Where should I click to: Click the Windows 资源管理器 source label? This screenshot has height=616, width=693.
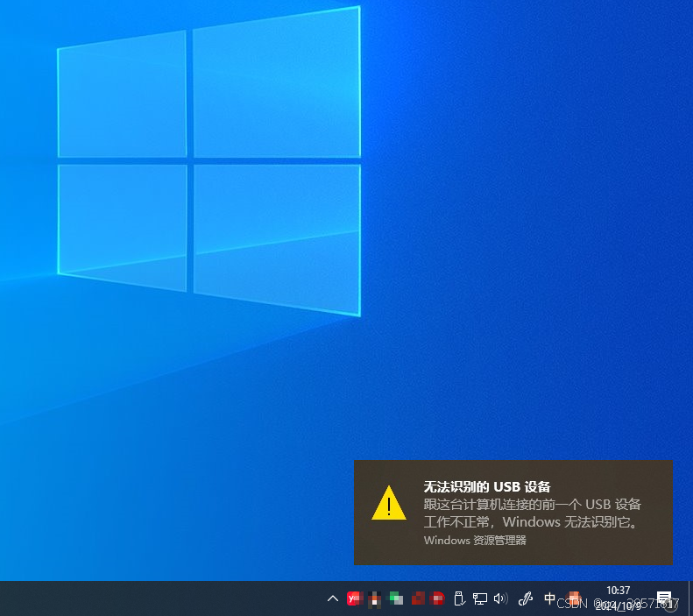click(x=475, y=541)
